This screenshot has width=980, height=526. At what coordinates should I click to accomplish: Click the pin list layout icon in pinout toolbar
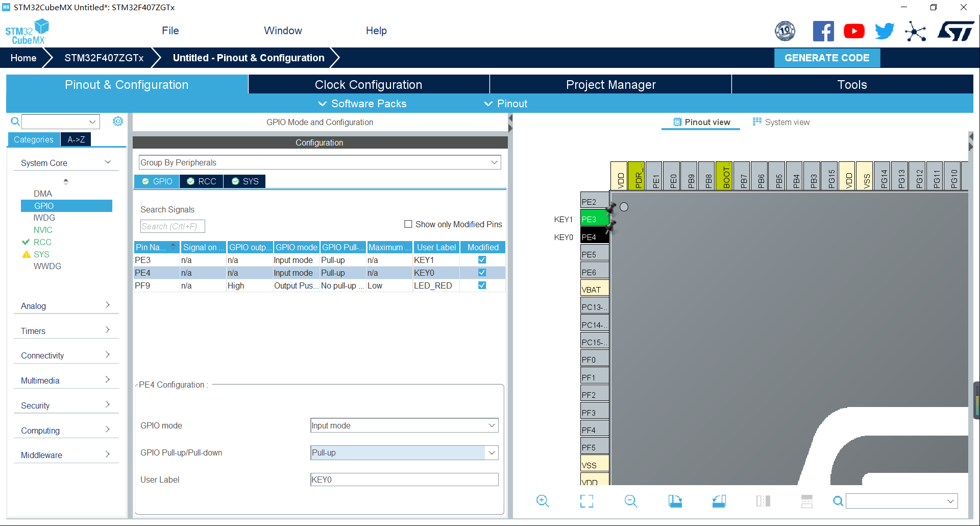pos(807,501)
